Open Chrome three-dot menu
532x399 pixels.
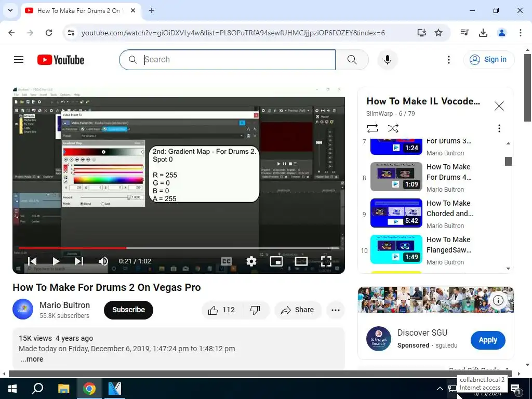coord(520,33)
